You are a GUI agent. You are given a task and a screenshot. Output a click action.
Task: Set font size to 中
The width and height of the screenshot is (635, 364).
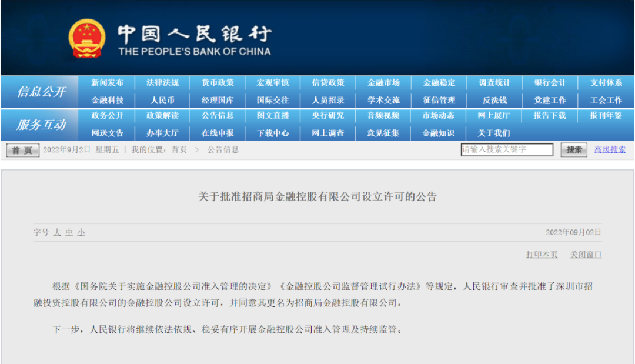69,232
